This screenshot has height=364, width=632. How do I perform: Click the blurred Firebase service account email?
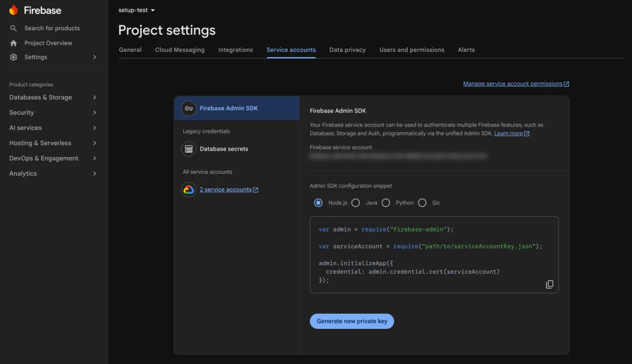pyautogui.click(x=398, y=155)
